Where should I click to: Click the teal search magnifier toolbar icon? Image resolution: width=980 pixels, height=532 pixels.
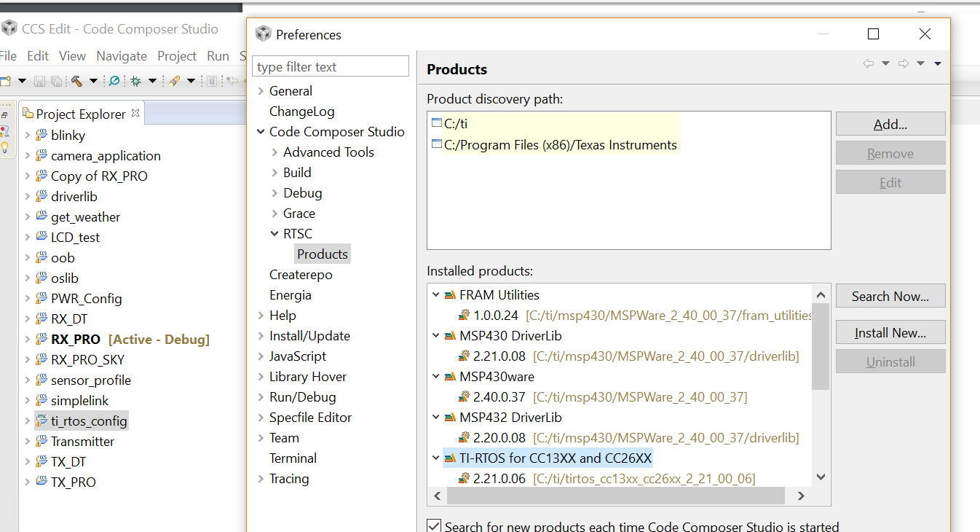114,81
